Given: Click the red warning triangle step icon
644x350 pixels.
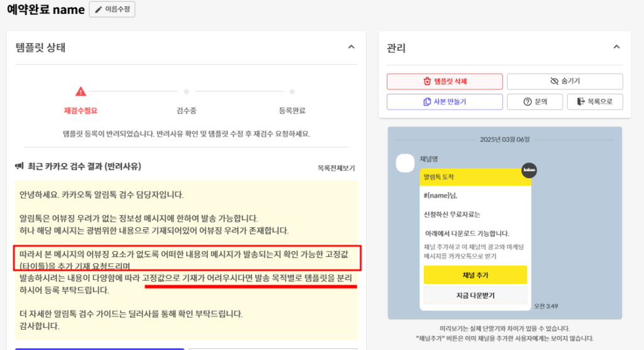Looking at the screenshot, I should click(80, 91).
